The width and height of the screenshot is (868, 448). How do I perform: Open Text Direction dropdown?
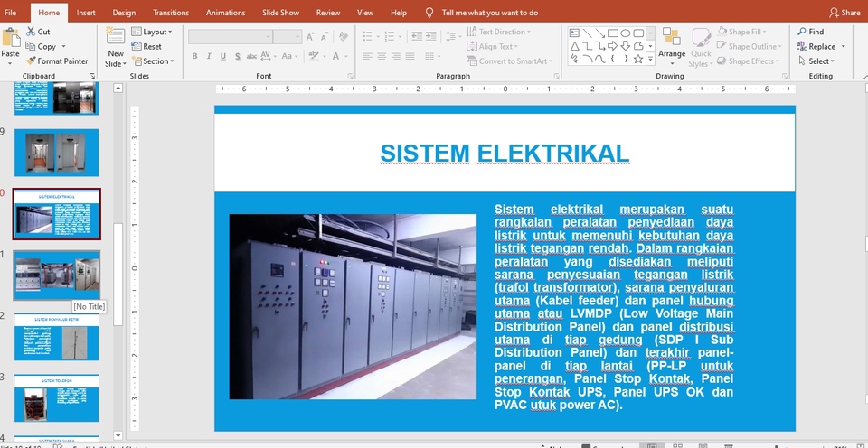coord(499,32)
